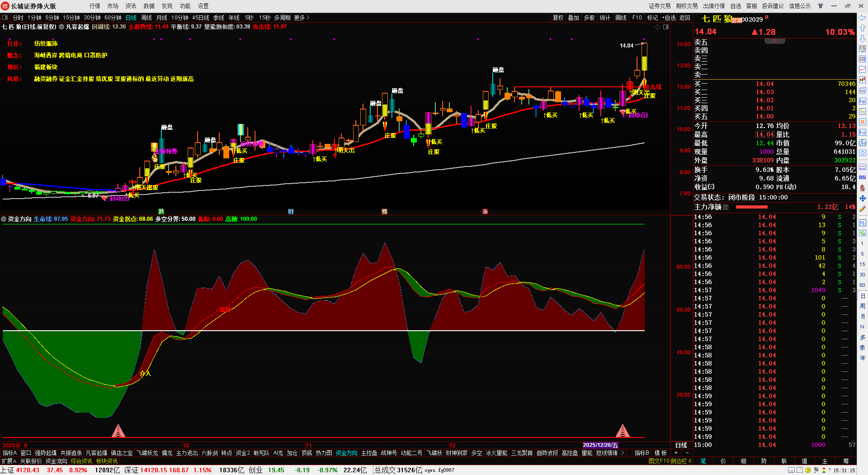Open the 资金方向 indicator settings dropdown icon

tap(4, 219)
